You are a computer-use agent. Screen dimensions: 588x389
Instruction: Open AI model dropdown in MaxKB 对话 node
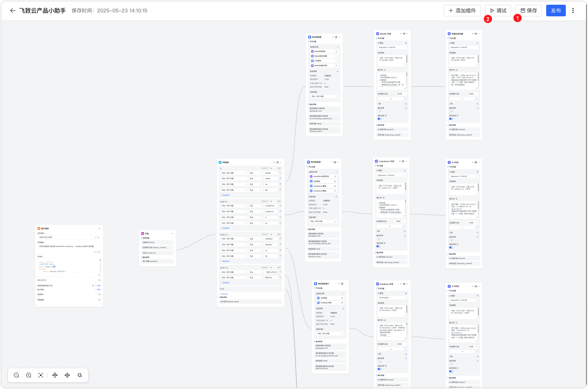point(392,47)
